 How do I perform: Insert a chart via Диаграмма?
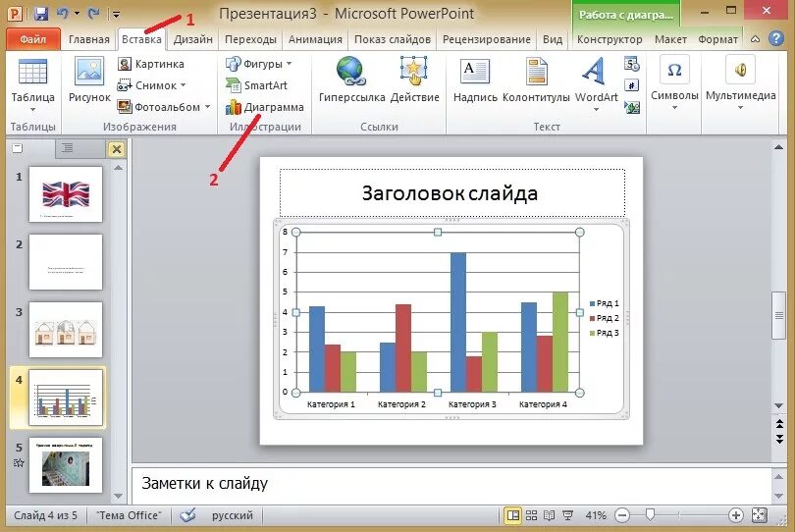[265, 107]
